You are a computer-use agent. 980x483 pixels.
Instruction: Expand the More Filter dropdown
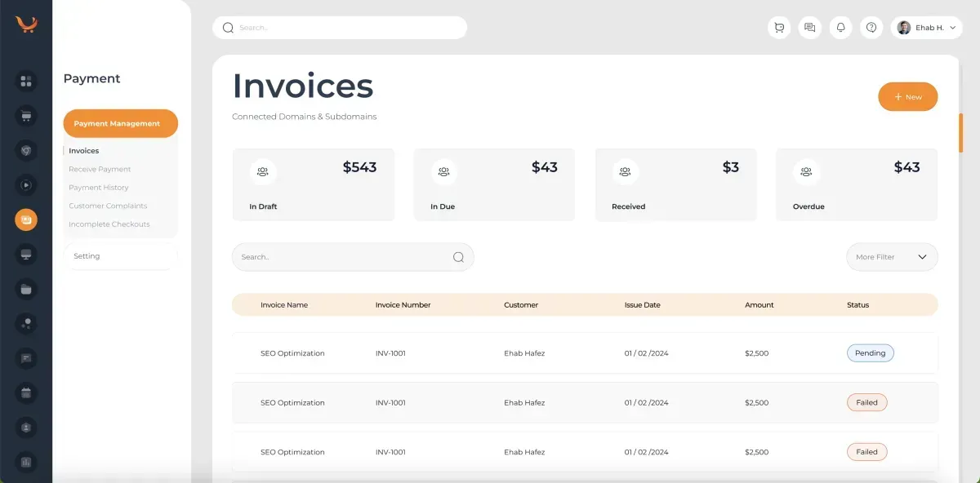click(892, 257)
